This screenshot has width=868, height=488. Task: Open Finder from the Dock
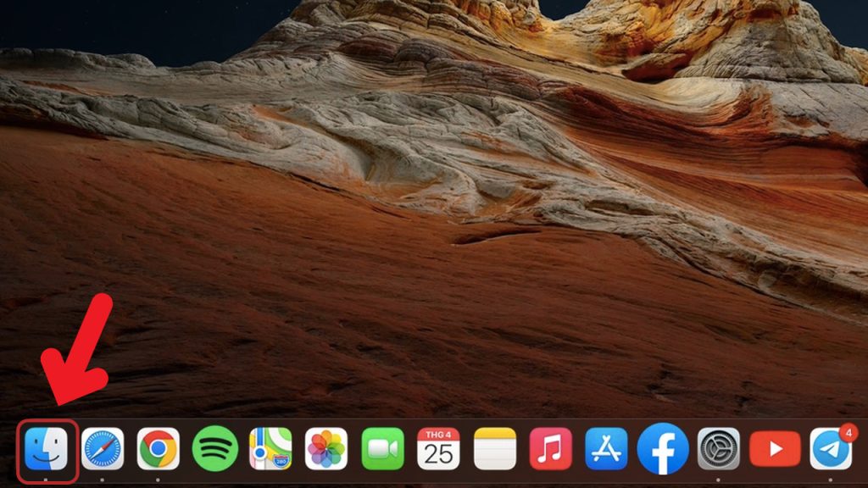(x=46, y=448)
